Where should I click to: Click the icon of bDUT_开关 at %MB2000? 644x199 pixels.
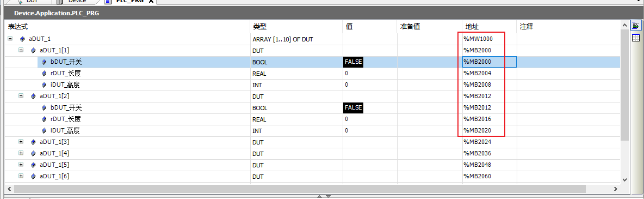pos(44,62)
